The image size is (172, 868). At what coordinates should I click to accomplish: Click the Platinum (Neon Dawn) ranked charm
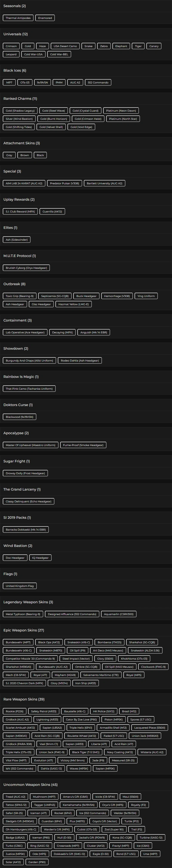[x=121, y=111]
